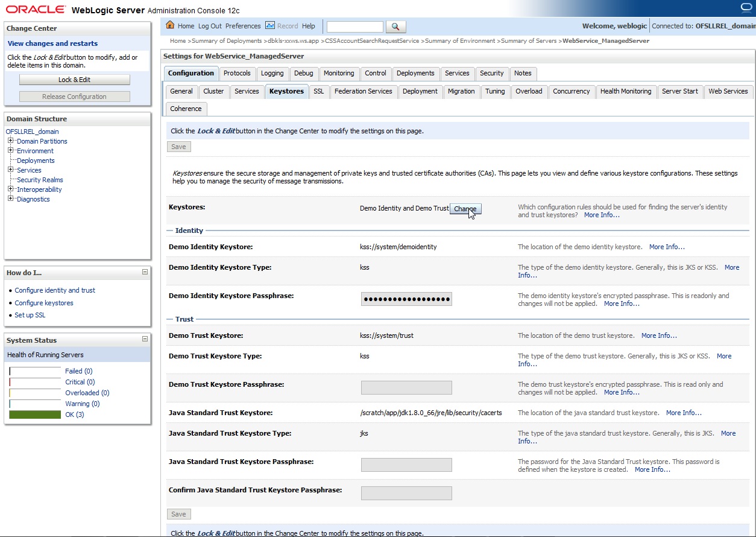The image size is (756, 537).
Task: Open the Monitoring tab
Action: point(339,73)
